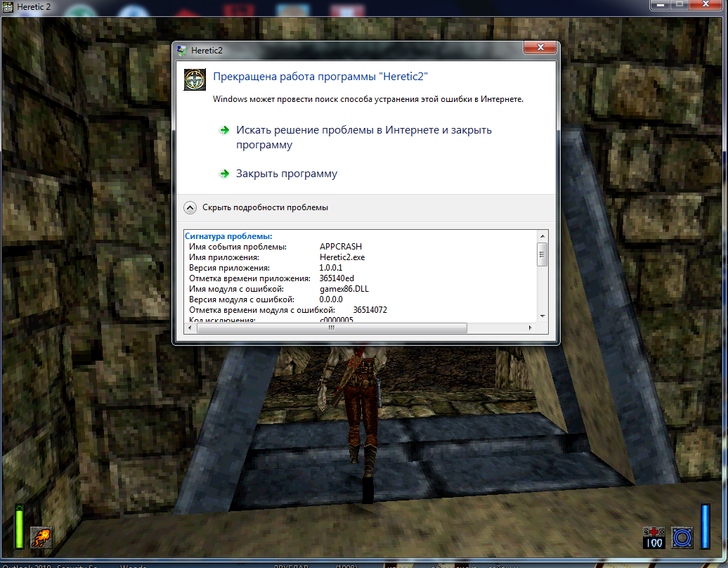This screenshot has width=728, height=568.
Task: Click Heretic2 dialog title bar icon
Action: coord(182,50)
